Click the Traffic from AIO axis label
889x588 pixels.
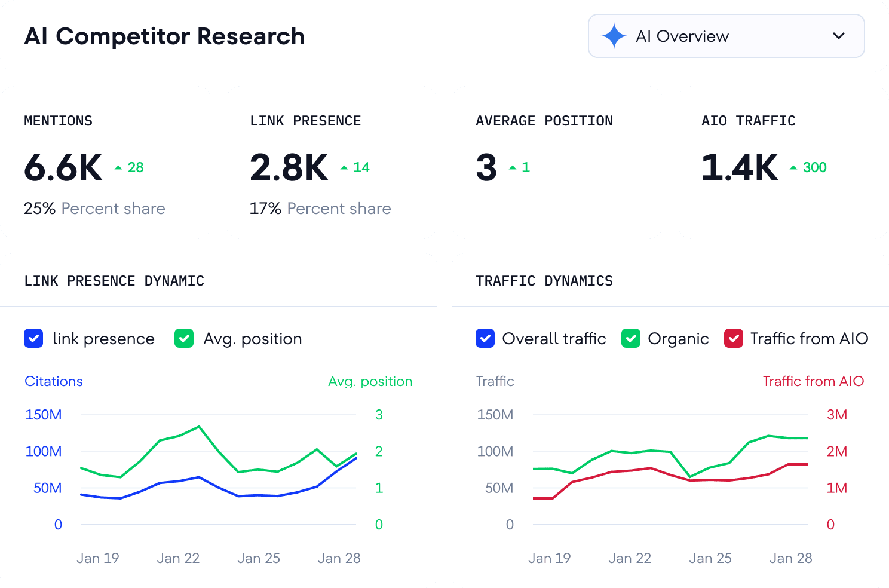point(813,381)
